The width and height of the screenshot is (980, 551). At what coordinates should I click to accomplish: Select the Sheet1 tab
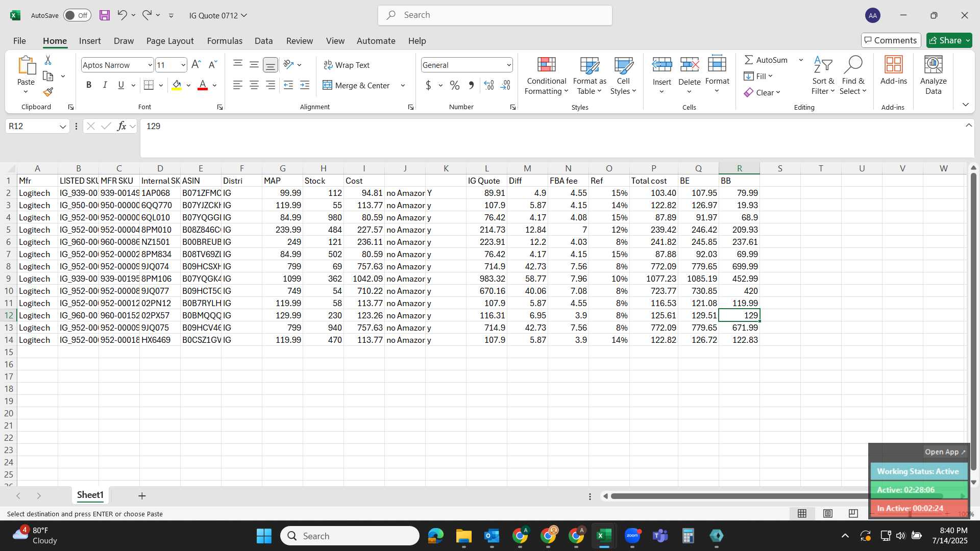click(90, 495)
